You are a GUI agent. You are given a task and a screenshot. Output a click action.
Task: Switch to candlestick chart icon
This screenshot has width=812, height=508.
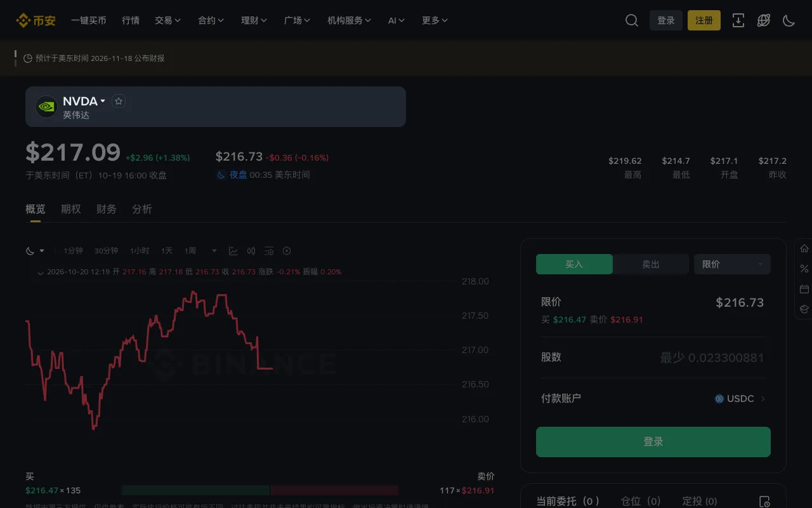(251, 251)
